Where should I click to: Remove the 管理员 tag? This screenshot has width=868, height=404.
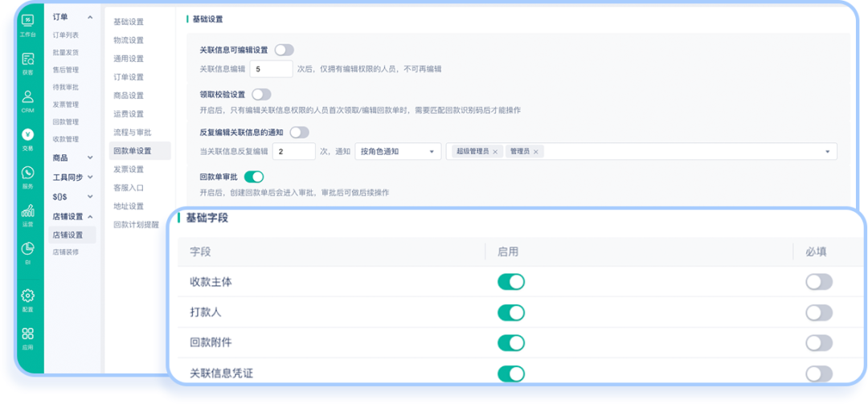tap(535, 152)
